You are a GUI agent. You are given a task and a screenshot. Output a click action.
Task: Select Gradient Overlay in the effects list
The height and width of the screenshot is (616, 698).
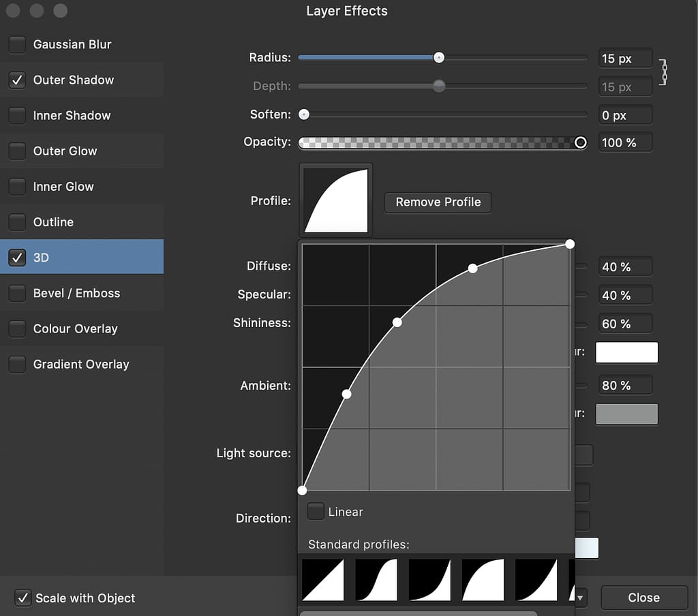tap(82, 364)
